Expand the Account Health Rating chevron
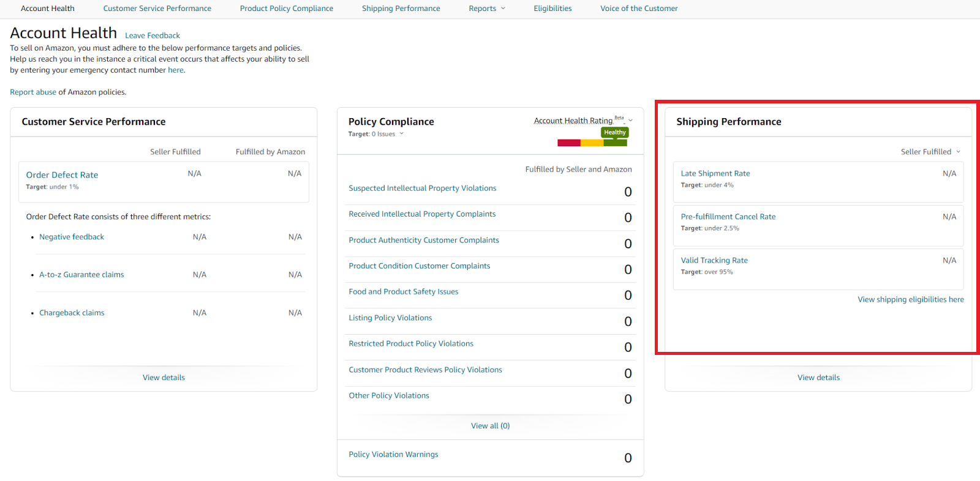The image size is (980, 481). tap(630, 121)
